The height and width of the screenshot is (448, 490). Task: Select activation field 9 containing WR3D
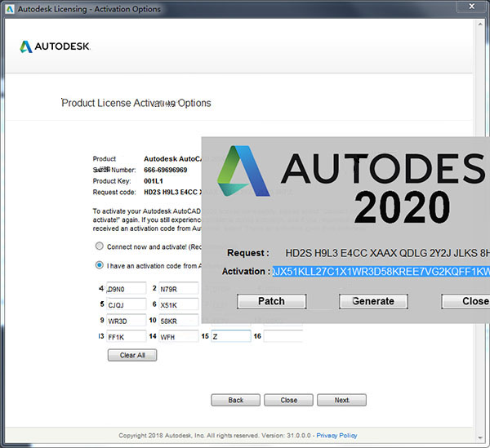coord(126,320)
